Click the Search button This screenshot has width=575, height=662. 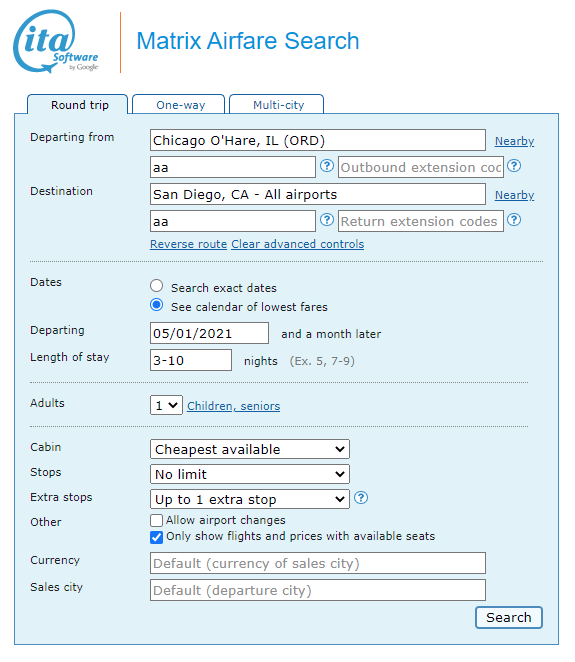click(509, 618)
